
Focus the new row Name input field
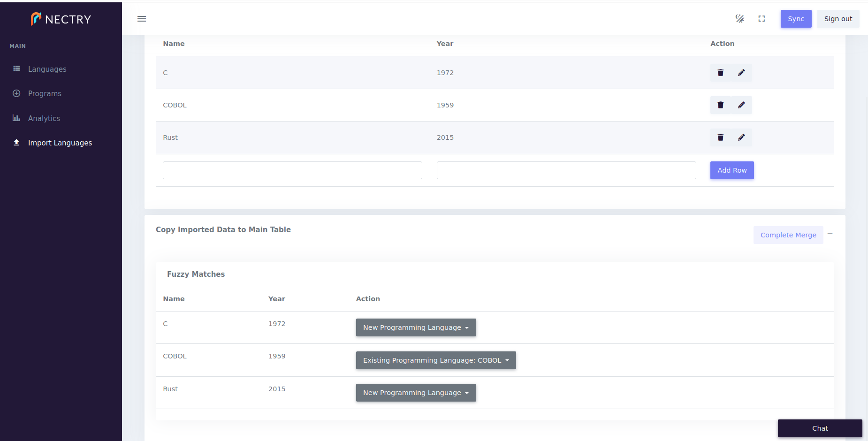292,170
